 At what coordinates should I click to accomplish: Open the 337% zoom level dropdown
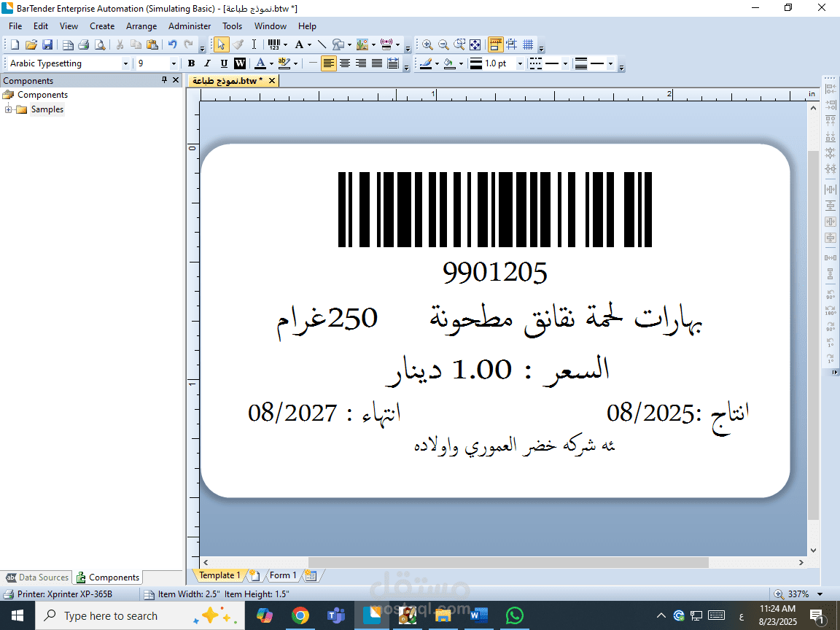tap(820, 594)
